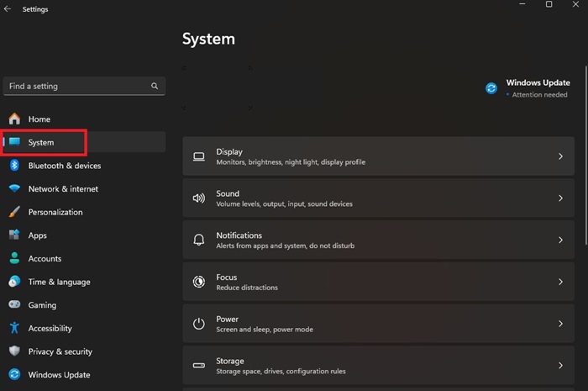Click 'Attention needed' status text
588x391 pixels.
click(x=539, y=94)
